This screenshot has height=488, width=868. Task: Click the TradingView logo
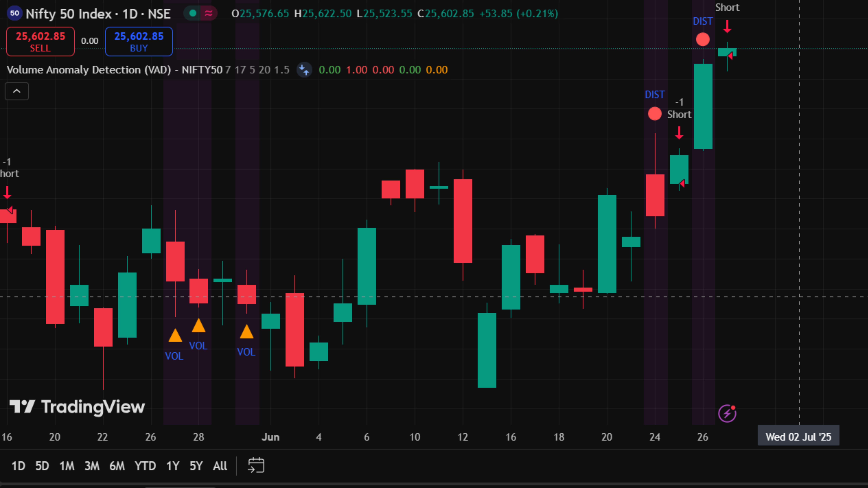pyautogui.click(x=77, y=407)
